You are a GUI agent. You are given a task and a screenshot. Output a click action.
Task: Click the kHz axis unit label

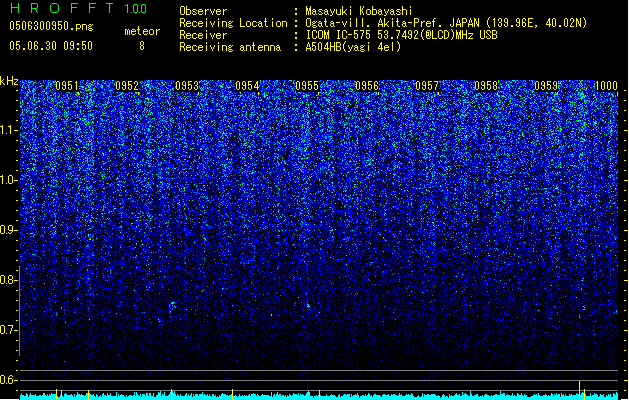[x=9, y=81]
